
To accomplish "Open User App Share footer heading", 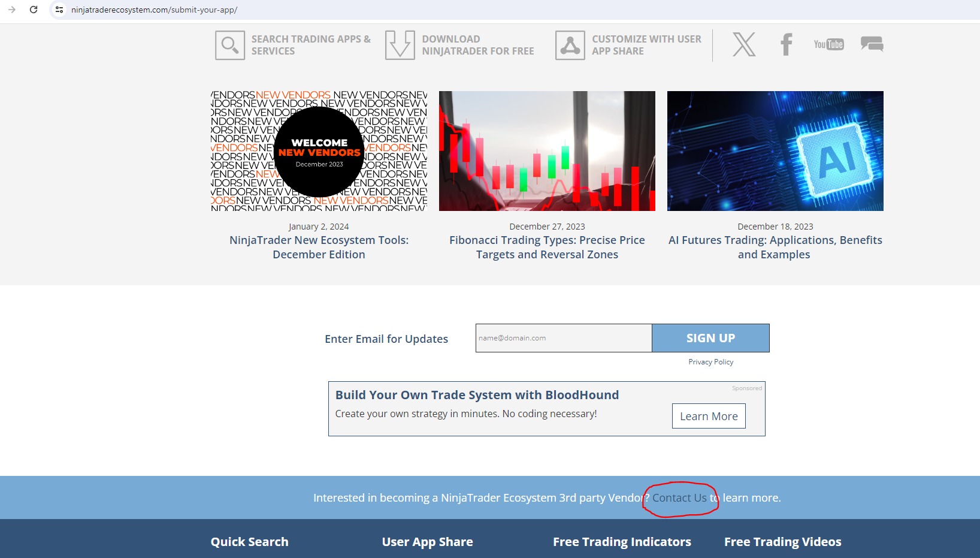I will point(428,542).
